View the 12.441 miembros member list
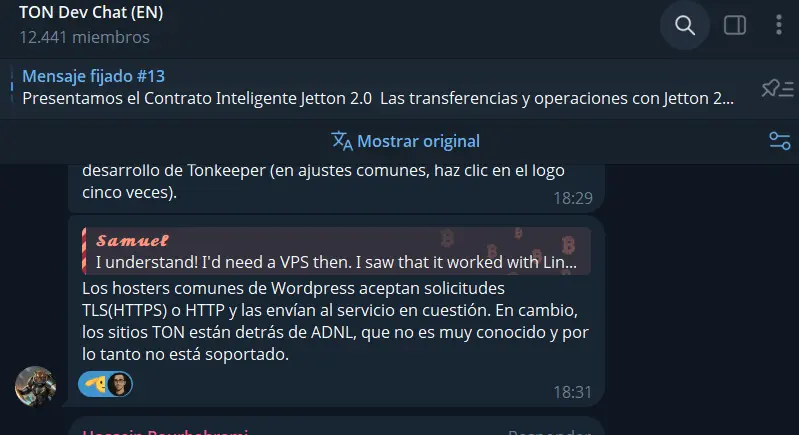The width and height of the screenshot is (799, 435). pyautogui.click(x=84, y=37)
